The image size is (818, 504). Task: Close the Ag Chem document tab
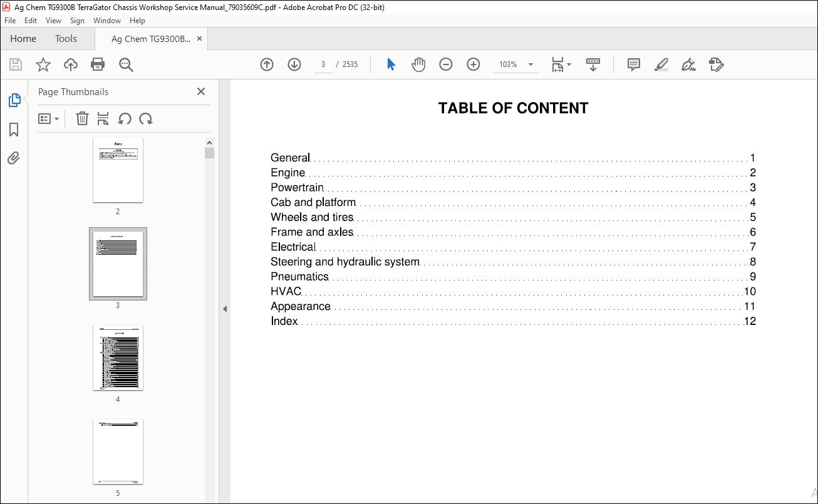coord(200,39)
